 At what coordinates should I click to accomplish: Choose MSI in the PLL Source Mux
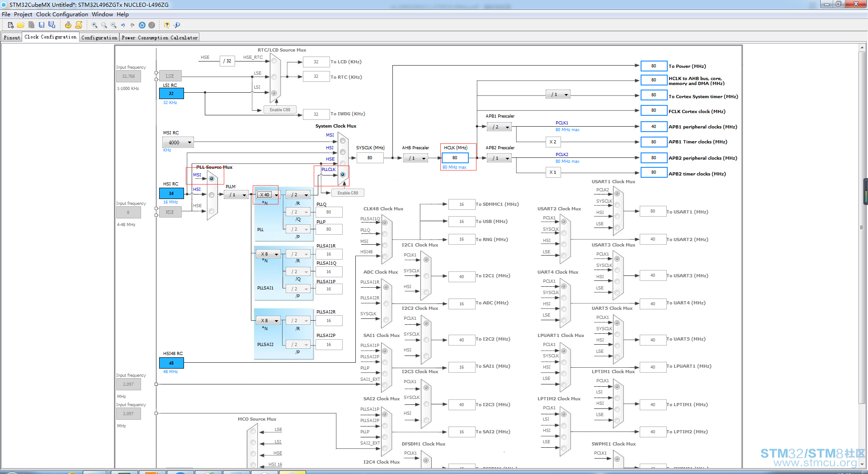pyautogui.click(x=212, y=179)
